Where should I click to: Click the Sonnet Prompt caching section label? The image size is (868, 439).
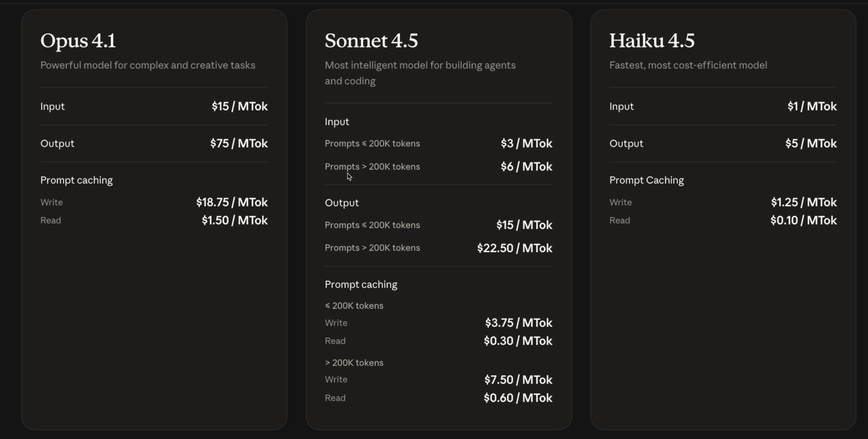[361, 285]
